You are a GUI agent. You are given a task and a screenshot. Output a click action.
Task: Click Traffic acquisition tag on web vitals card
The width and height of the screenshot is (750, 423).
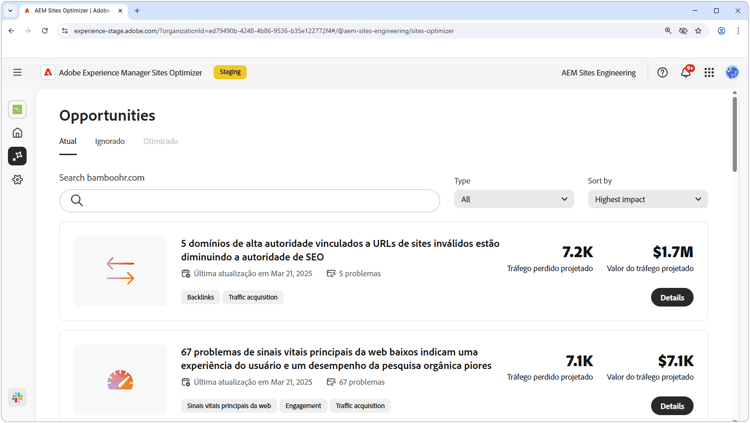(360, 406)
